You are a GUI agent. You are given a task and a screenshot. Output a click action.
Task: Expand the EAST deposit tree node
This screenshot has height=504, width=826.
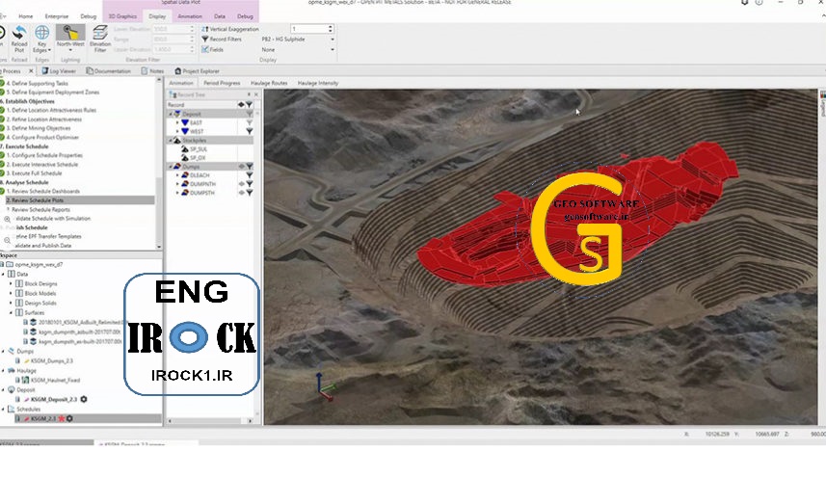tap(177, 122)
